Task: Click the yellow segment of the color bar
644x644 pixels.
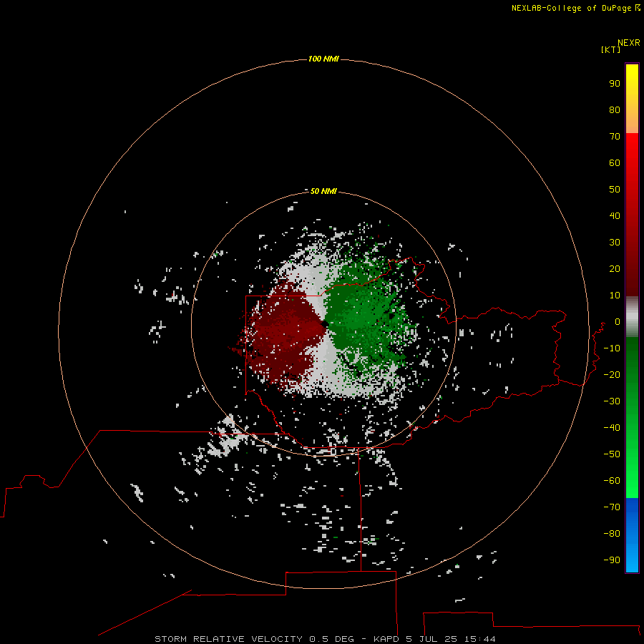Action: (x=632, y=99)
